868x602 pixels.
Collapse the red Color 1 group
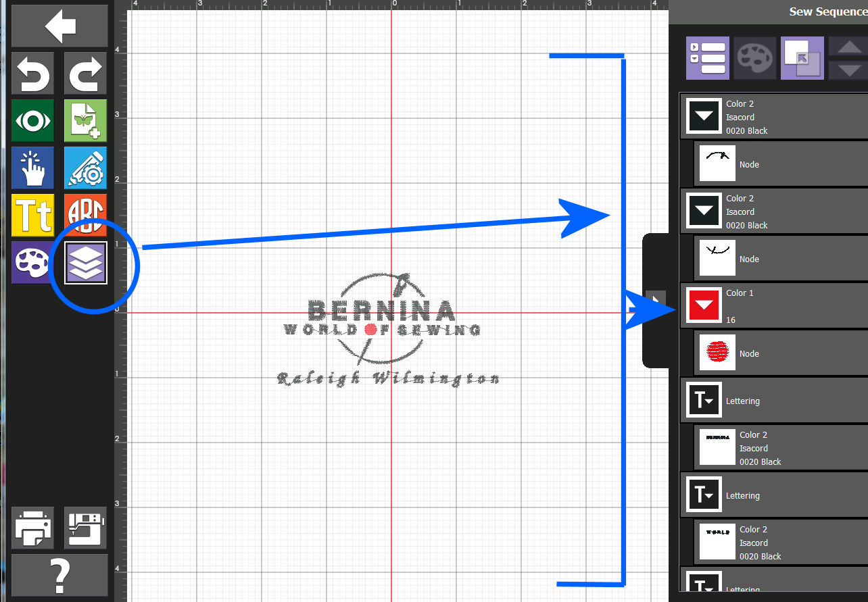point(704,305)
